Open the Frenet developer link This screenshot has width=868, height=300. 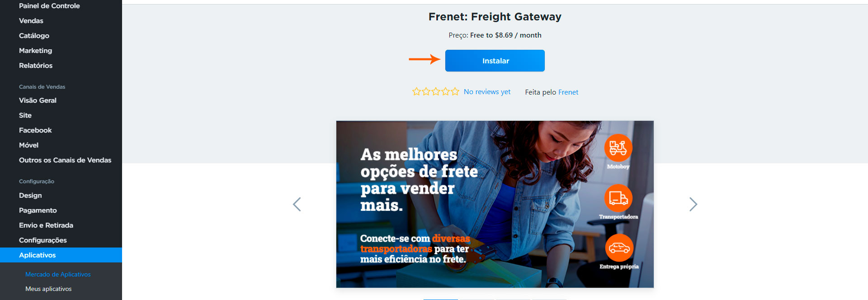click(568, 92)
